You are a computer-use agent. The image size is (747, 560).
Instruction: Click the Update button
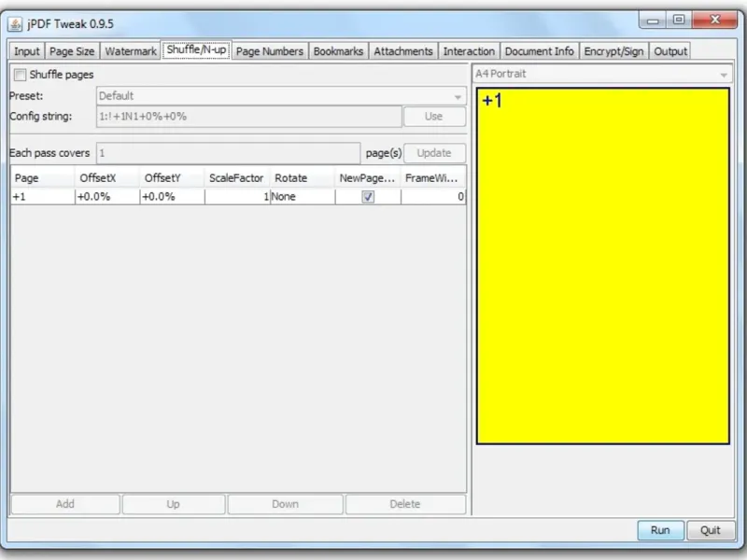[434, 153]
